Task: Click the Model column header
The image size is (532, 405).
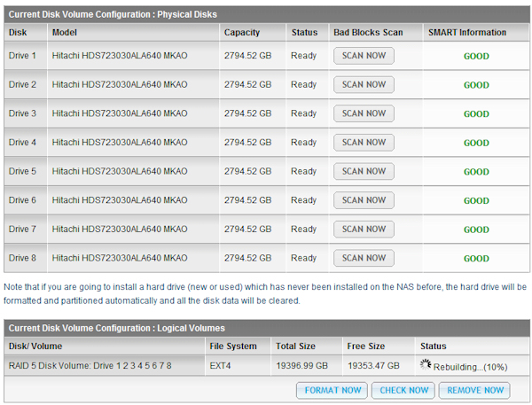Action: point(65,33)
